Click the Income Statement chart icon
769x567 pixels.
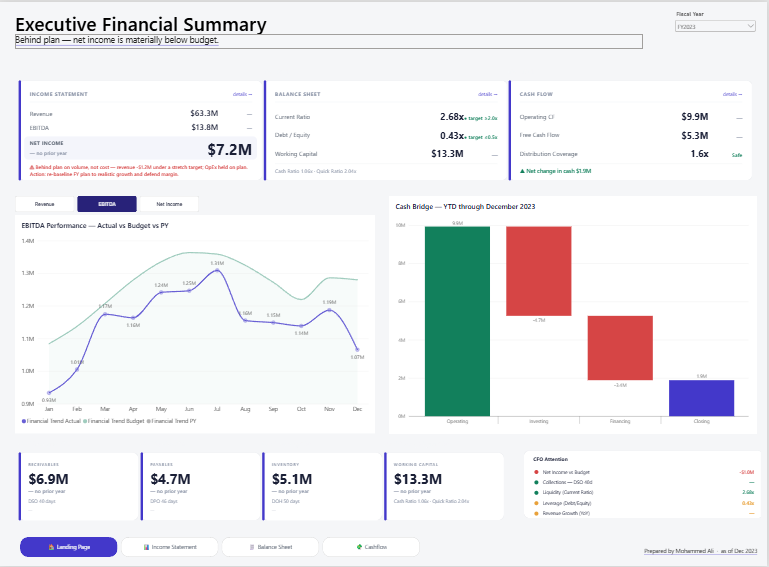146,547
